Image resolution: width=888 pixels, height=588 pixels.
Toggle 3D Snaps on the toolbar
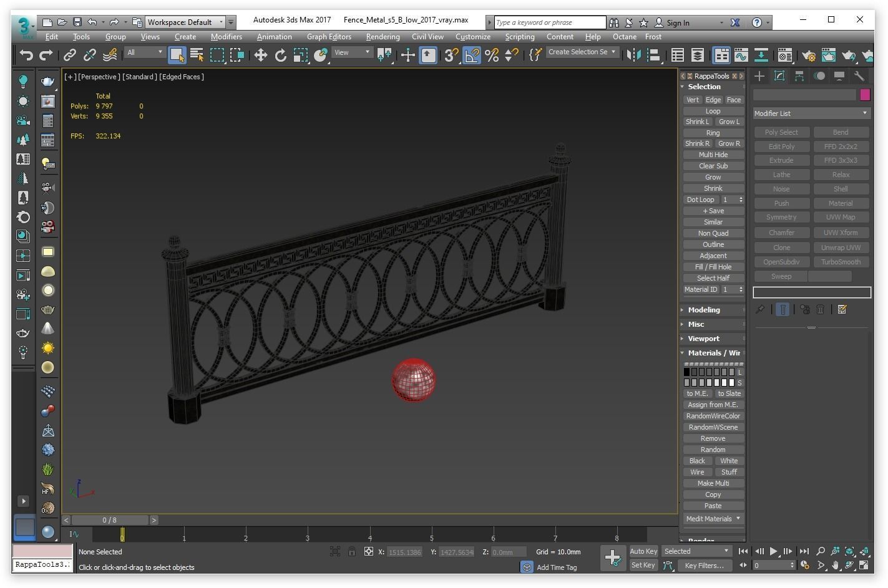tap(451, 55)
